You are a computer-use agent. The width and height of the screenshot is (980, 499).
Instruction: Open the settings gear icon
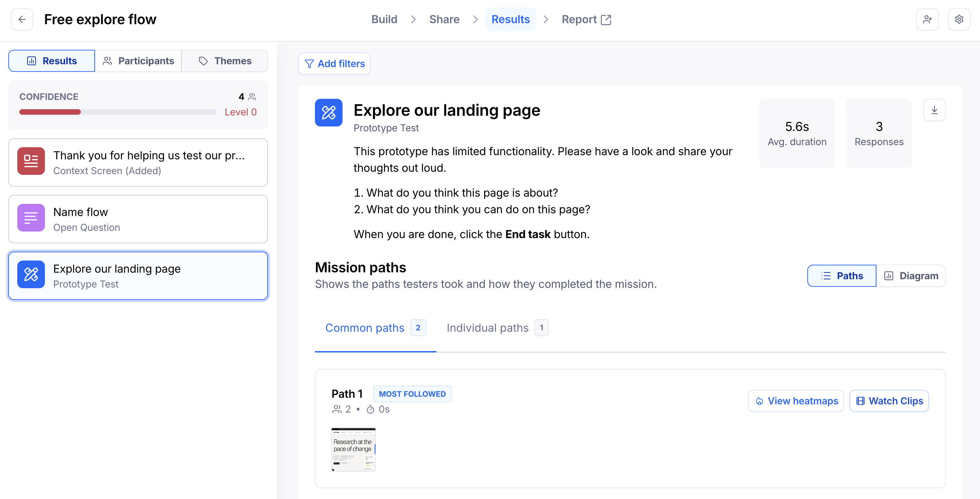(959, 19)
